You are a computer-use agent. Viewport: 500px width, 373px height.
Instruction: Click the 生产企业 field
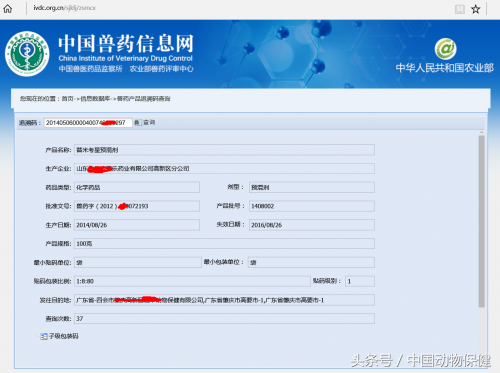tap(224, 169)
